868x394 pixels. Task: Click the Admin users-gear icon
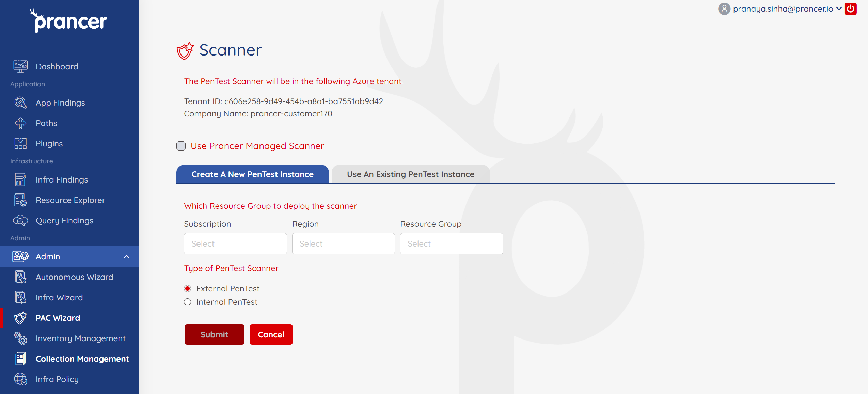click(x=20, y=256)
